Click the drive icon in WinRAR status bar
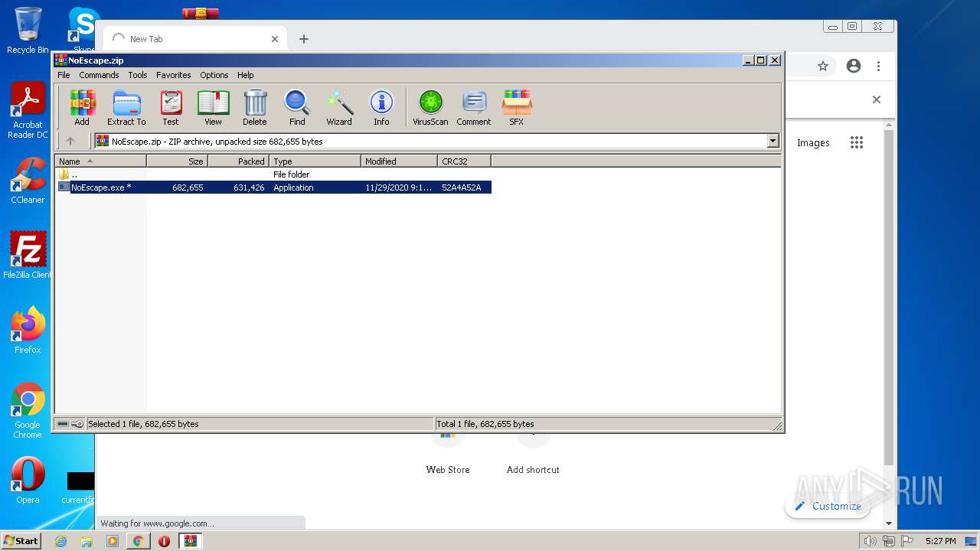Screen dimensions: 980x551 64,424
